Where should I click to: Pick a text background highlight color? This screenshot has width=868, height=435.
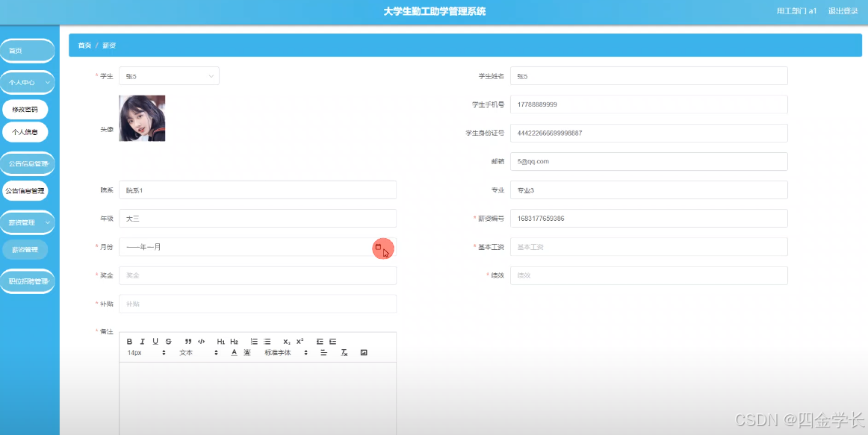[247, 353]
